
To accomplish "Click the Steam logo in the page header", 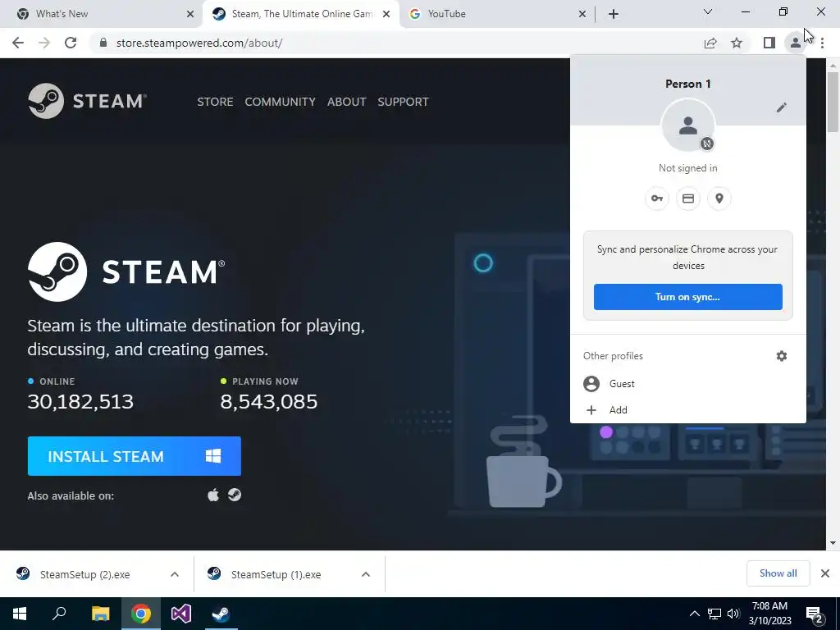I will pos(87,101).
